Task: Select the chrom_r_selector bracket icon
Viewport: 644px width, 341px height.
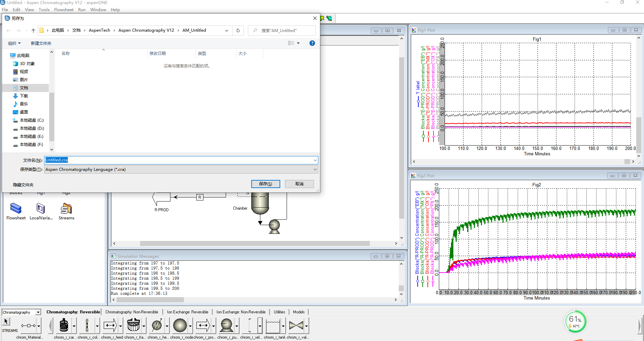Action: 250,325
